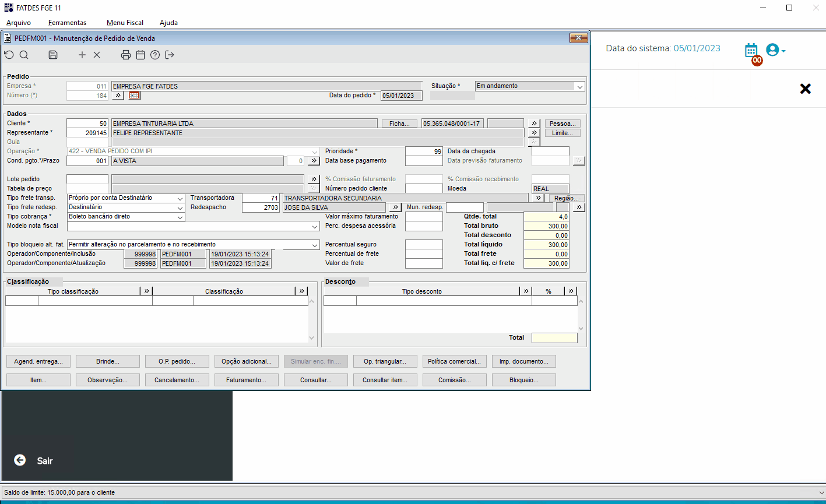The height and width of the screenshot is (504, 826).
Task: Click the Transportadora code field
Action: [x=261, y=198]
